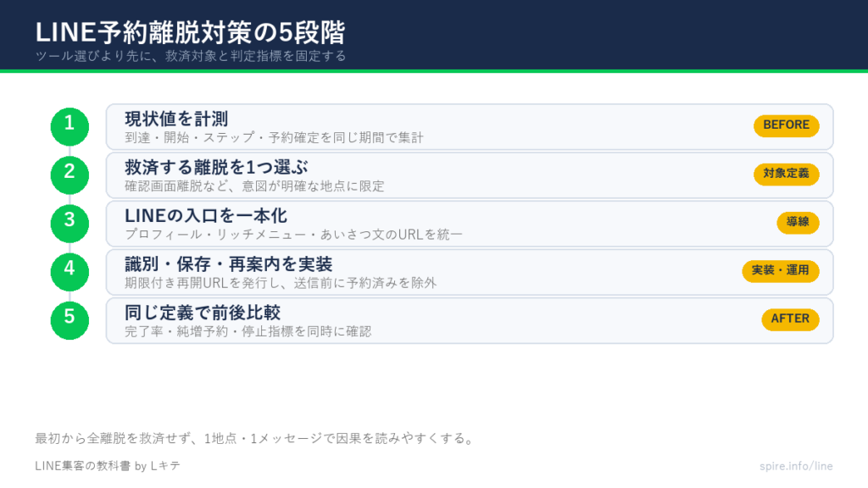Image resolution: width=868 pixels, height=488 pixels.
Task: Click the green step 1 circle
Action: point(70,127)
